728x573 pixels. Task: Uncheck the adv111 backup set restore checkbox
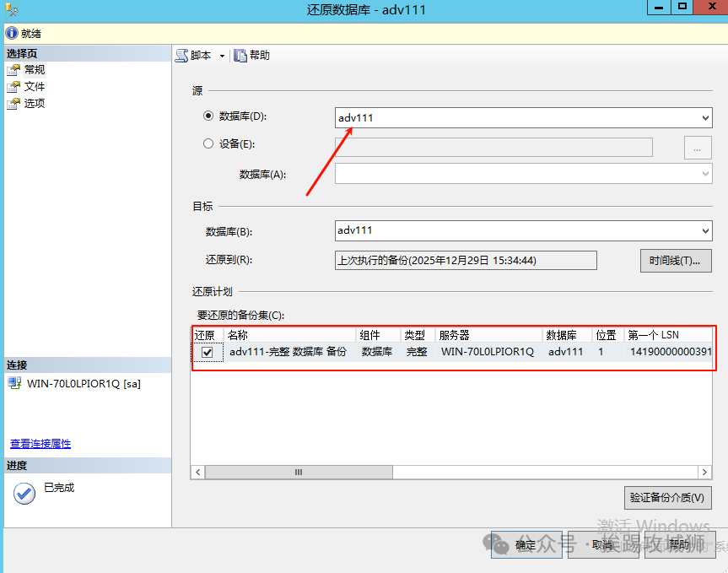207,353
